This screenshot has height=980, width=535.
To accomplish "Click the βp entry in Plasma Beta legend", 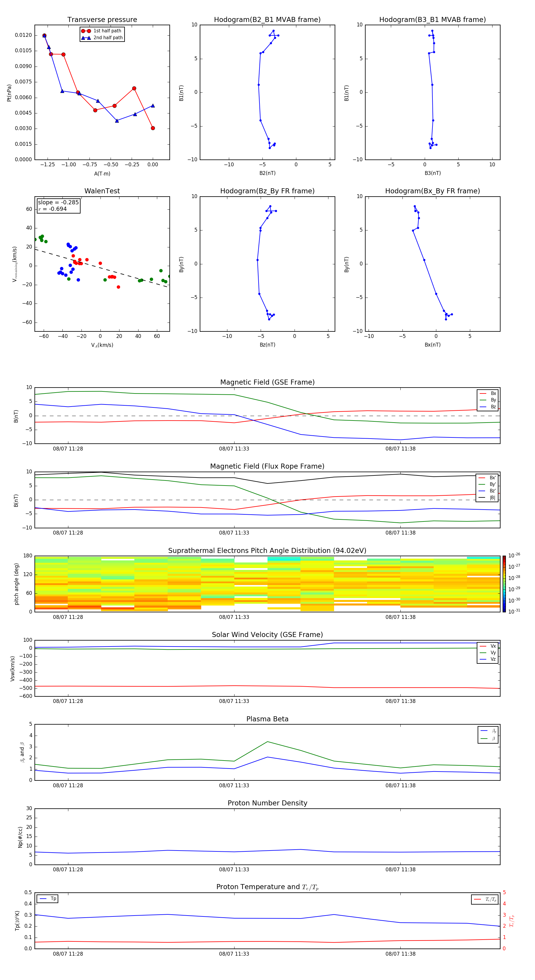I will [488, 731].
